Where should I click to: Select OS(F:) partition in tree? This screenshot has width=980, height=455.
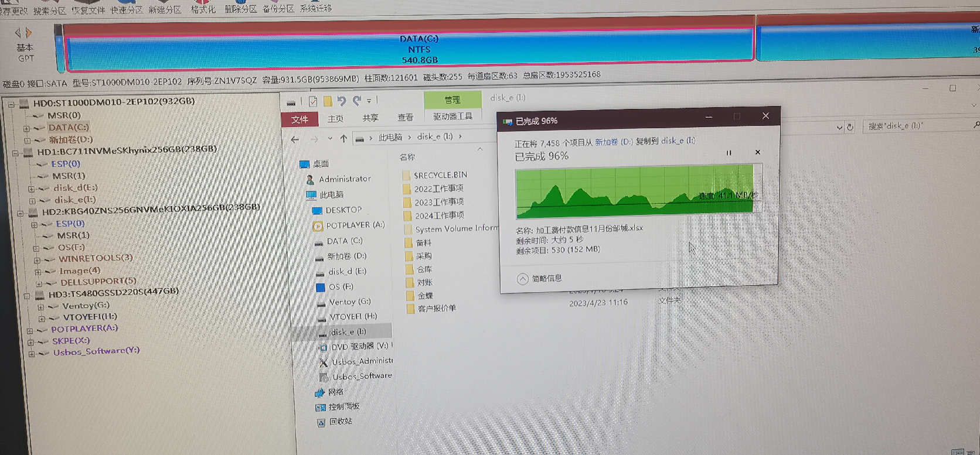(72, 247)
